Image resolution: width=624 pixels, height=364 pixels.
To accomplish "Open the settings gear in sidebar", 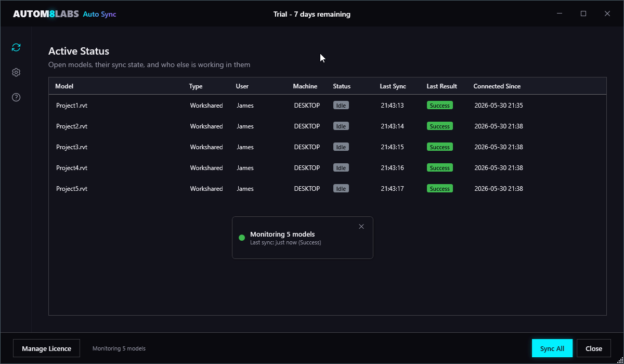I will 16,72.
